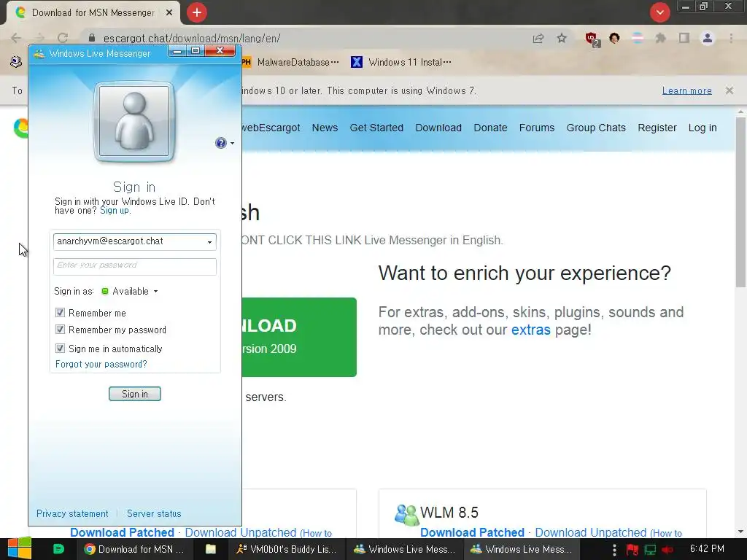Screen dimensions: 747x560
Task: Bookmark this page with the star icon
Action: click(x=562, y=38)
